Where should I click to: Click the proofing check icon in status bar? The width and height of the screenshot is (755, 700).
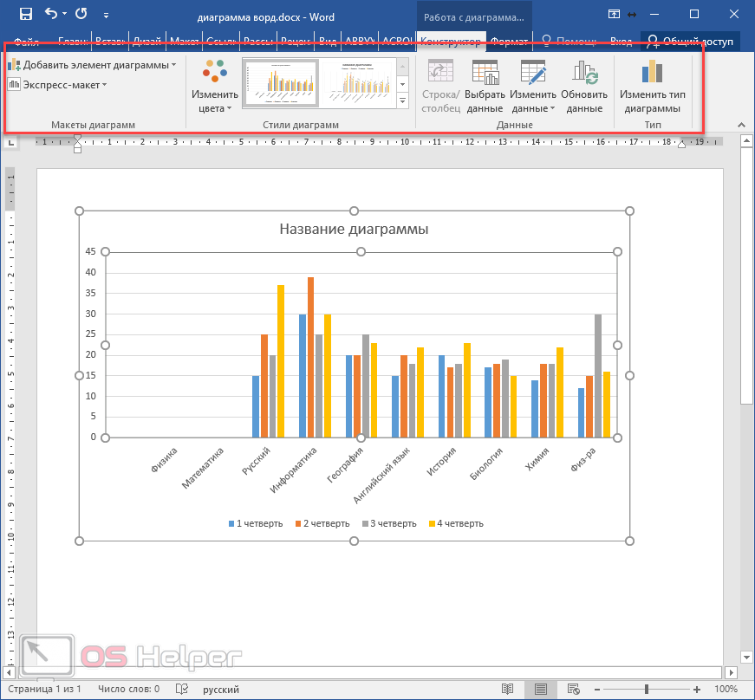click(182, 690)
